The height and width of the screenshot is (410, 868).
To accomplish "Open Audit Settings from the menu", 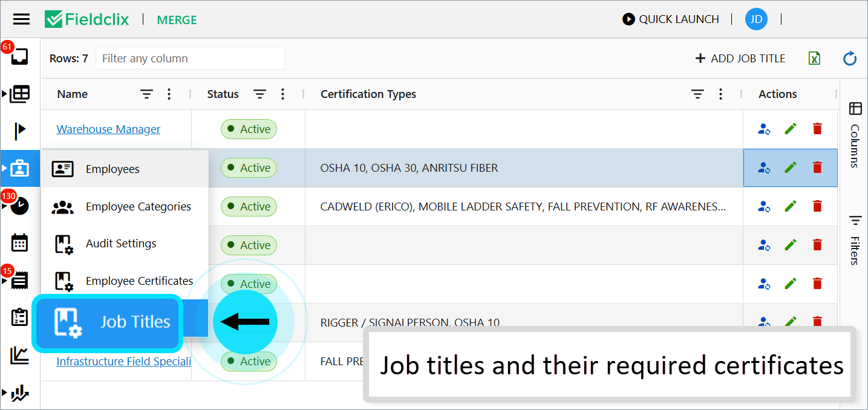I will (x=125, y=244).
